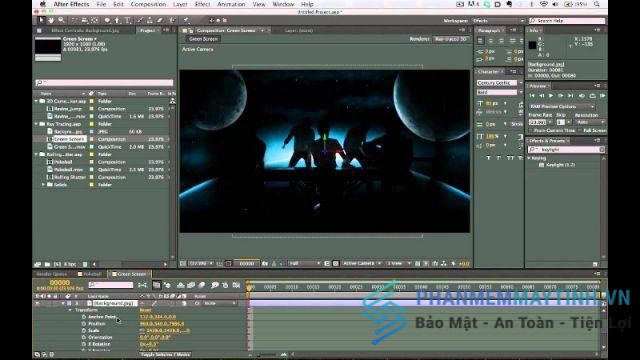The height and width of the screenshot is (360, 640).
Task: Select the Zoom magnifier tool
Action: (x=61, y=20)
